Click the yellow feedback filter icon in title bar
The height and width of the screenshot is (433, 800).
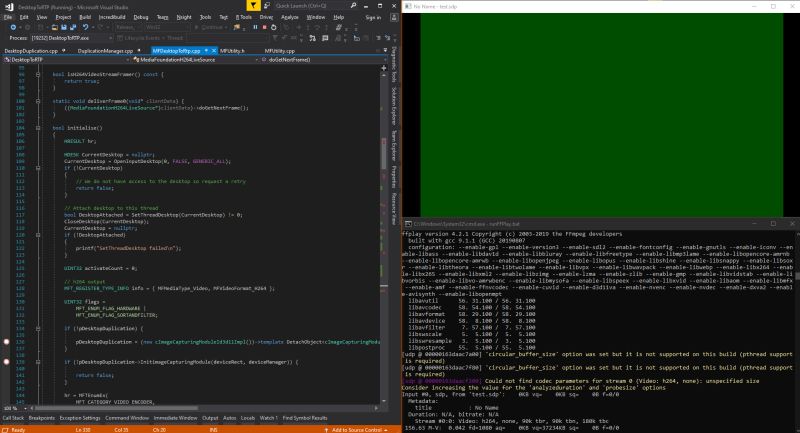253,6
